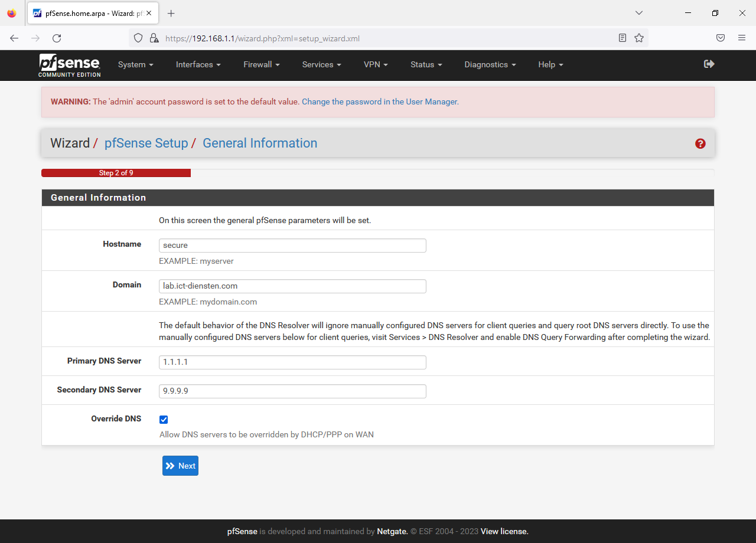Click the Firefox View icon
The image size is (756, 543).
point(12,13)
